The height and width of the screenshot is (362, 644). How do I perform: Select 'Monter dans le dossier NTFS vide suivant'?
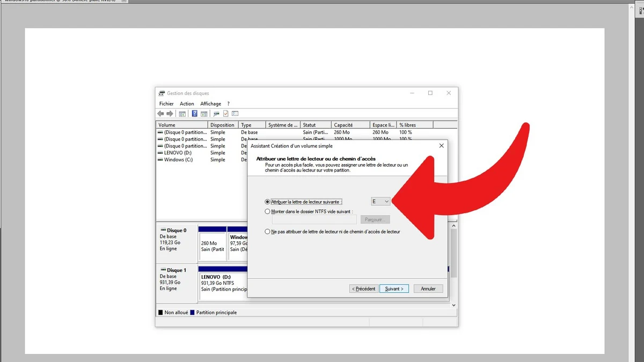click(267, 211)
